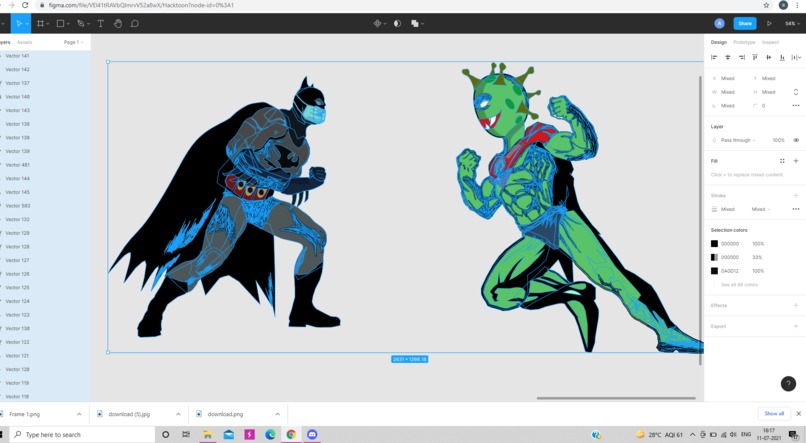Add an export setting with plus
806x443 pixels.
coord(796,326)
